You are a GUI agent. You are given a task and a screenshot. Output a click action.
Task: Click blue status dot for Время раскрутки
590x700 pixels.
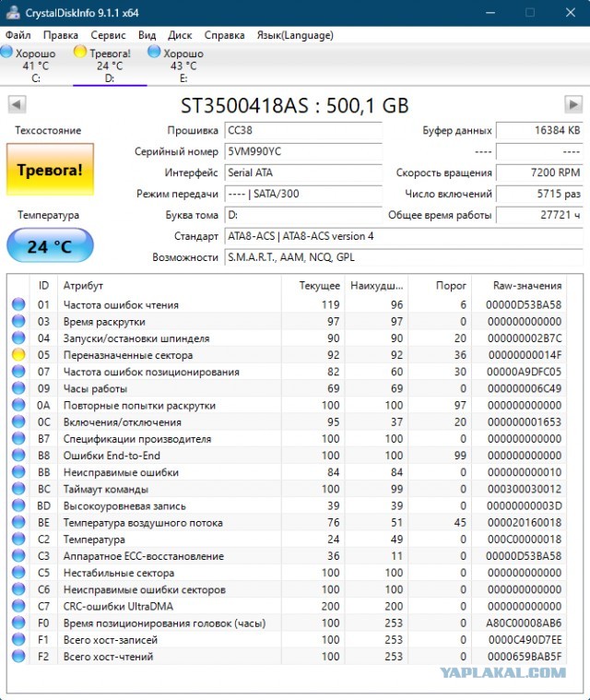pos(18,322)
